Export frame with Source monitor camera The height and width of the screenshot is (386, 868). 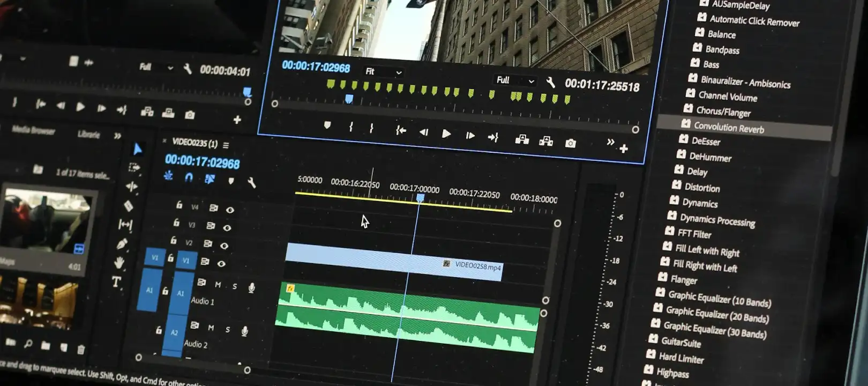point(190,115)
